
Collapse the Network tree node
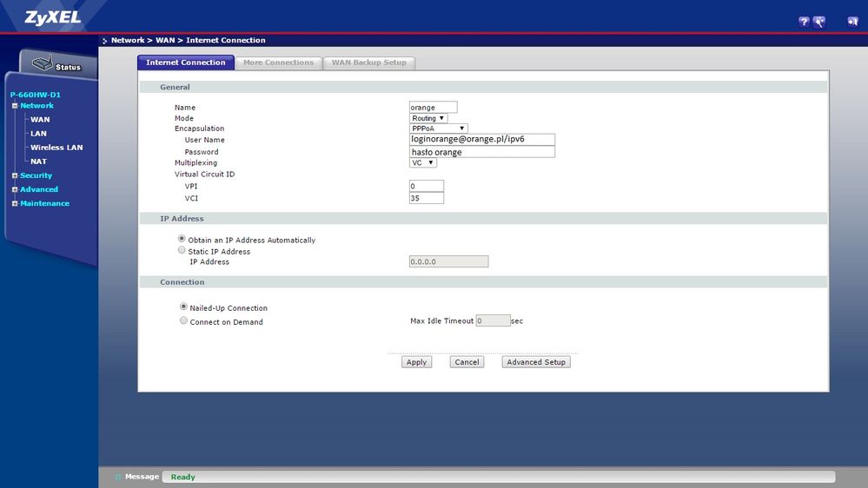(15, 106)
